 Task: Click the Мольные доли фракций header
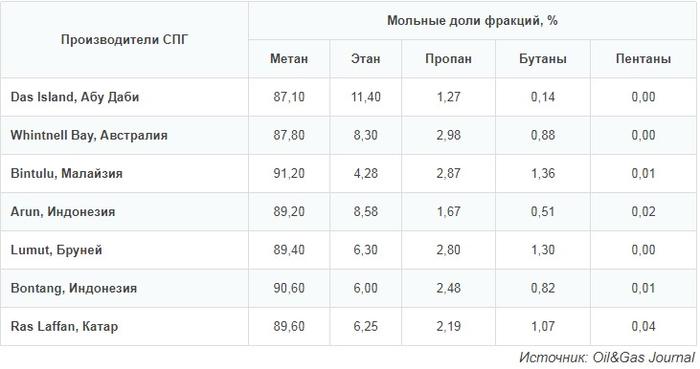pyautogui.click(x=472, y=21)
